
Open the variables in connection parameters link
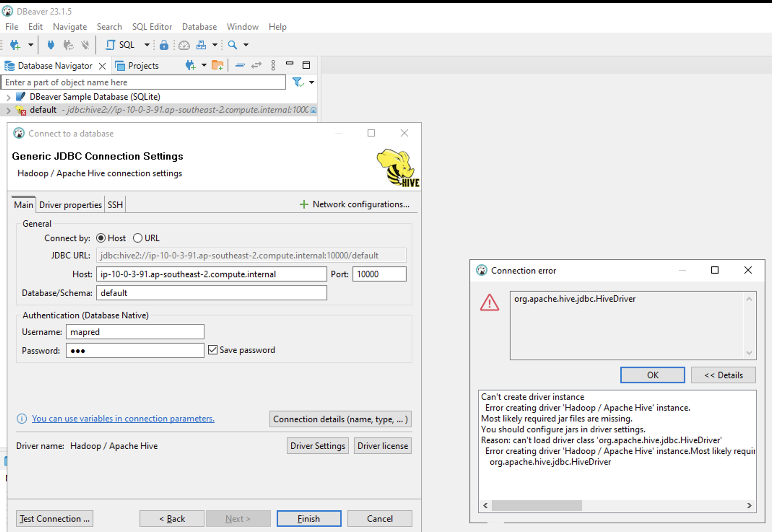[123, 419]
